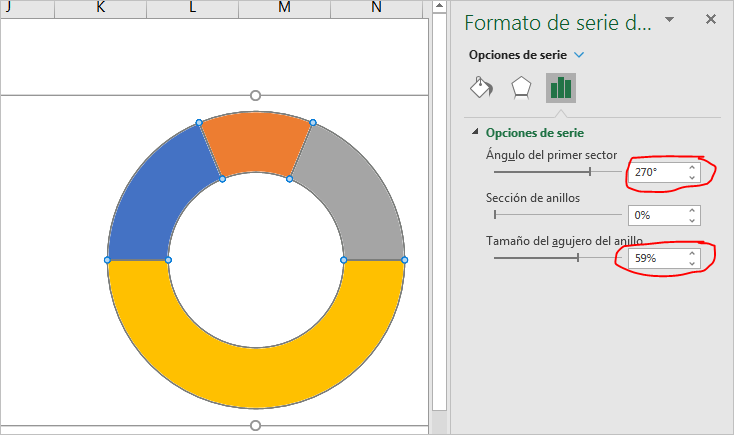Click the bottom chart sizing handle

(255, 425)
